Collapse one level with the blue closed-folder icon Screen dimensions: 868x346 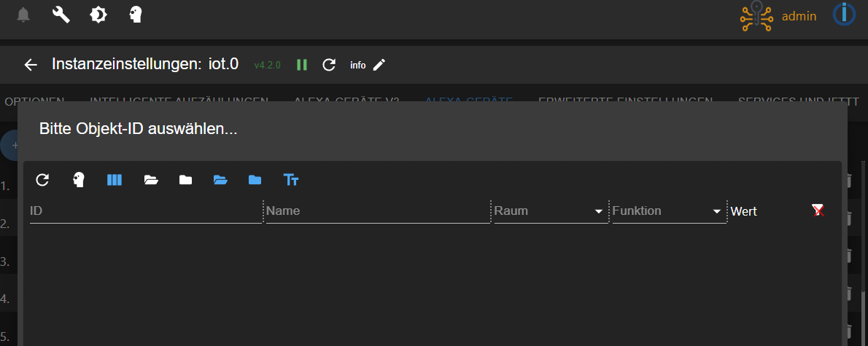click(x=255, y=180)
